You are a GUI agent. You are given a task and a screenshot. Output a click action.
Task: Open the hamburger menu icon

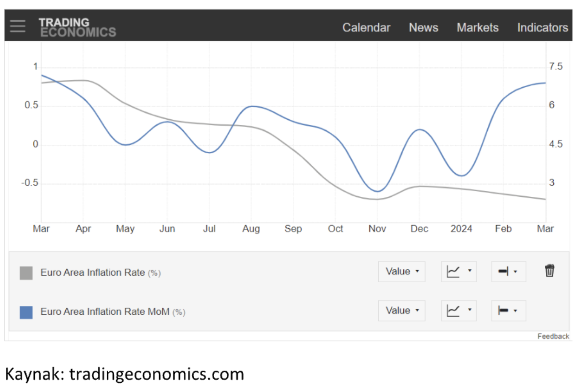[x=18, y=26]
